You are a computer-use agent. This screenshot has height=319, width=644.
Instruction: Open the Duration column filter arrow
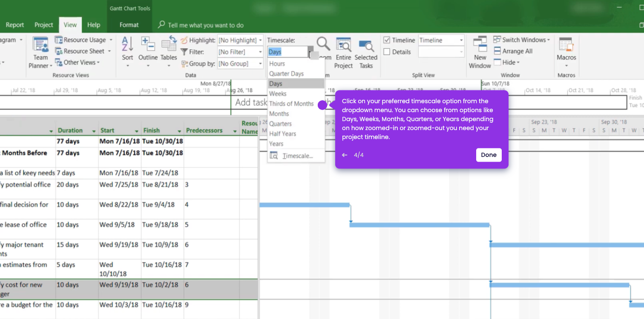click(94, 131)
